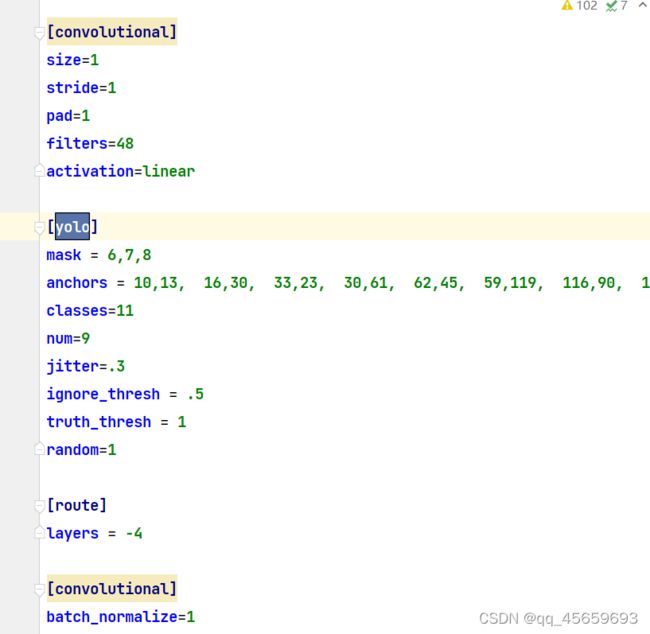Click the mask = 6,7,8 line
This screenshot has height=634, width=650.
pyautogui.click(x=99, y=255)
